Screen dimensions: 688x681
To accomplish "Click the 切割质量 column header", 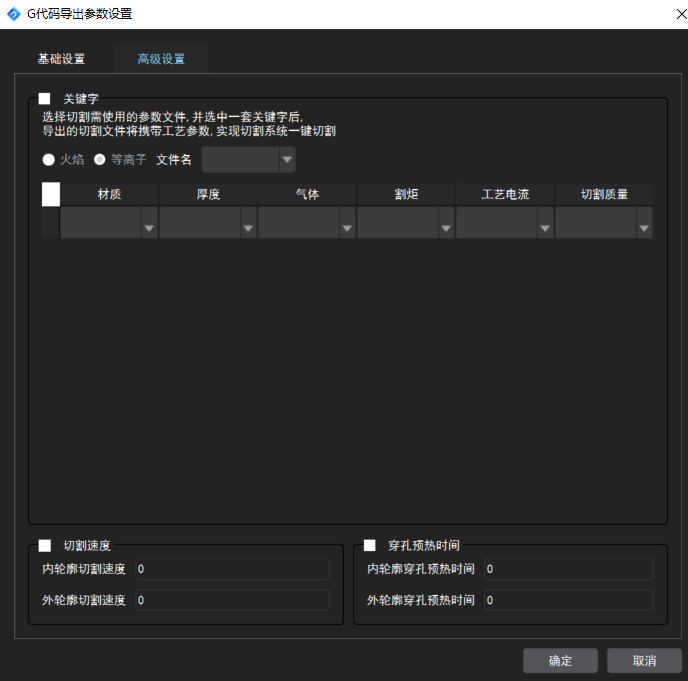I will click(604, 194).
